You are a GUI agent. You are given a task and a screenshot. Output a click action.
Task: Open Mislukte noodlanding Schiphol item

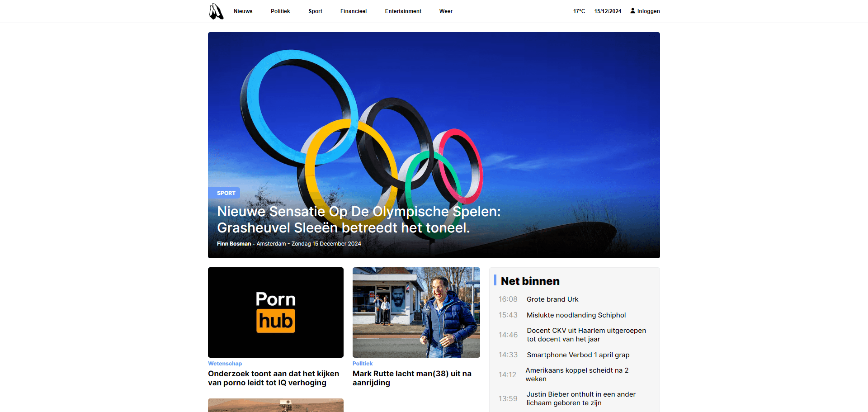click(576, 315)
